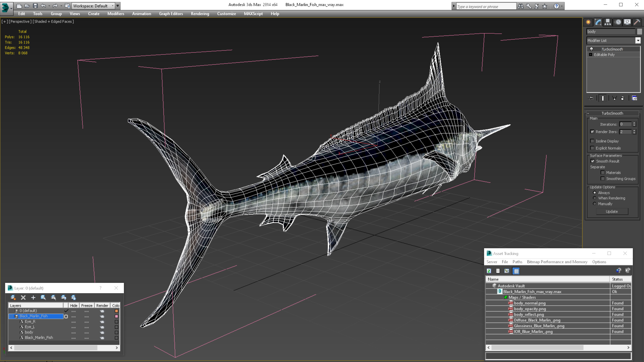Image resolution: width=644 pixels, height=362 pixels.
Task: Click the Hide column header in Layer dialog
Action: pos(74,305)
